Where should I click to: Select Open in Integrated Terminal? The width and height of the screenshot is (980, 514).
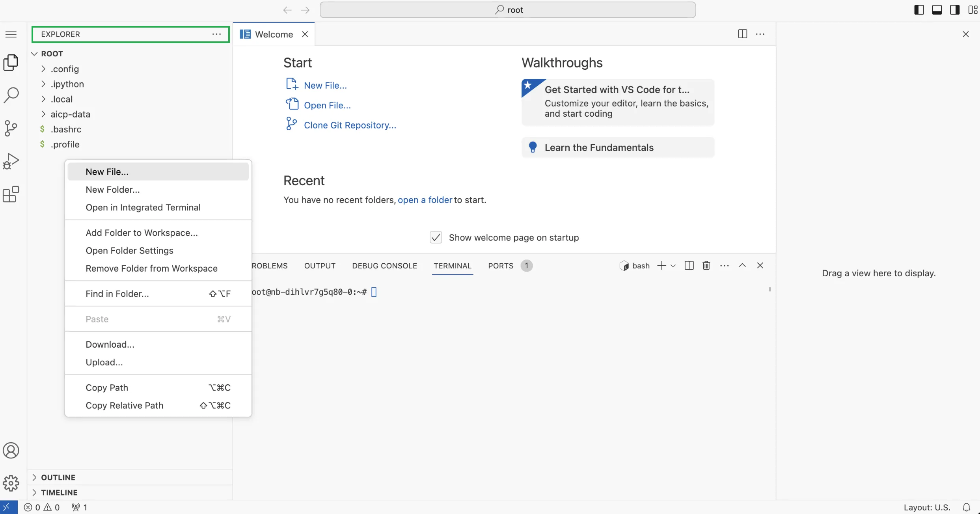[158, 207]
